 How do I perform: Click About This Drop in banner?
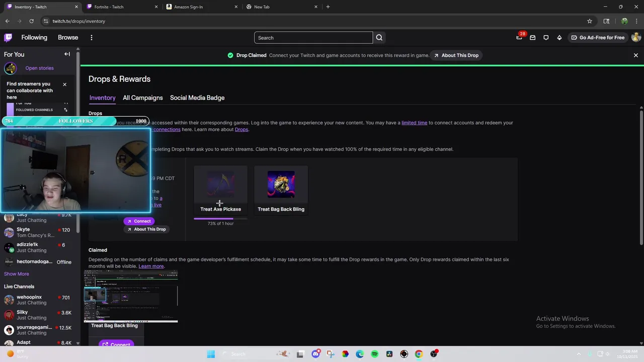pyautogui.click(x=456, y=55)
